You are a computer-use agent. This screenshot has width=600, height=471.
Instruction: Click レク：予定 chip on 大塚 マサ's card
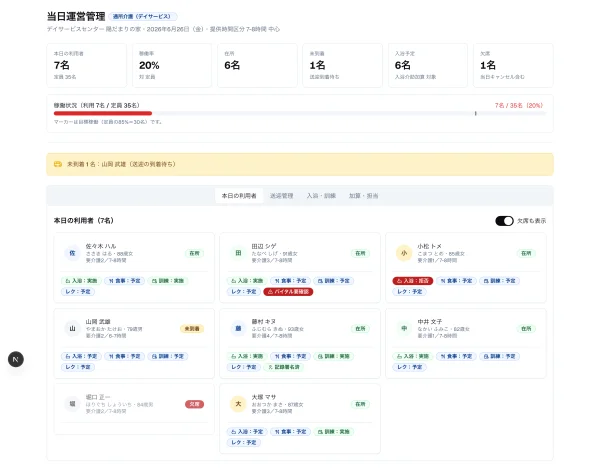click(244, 442)
